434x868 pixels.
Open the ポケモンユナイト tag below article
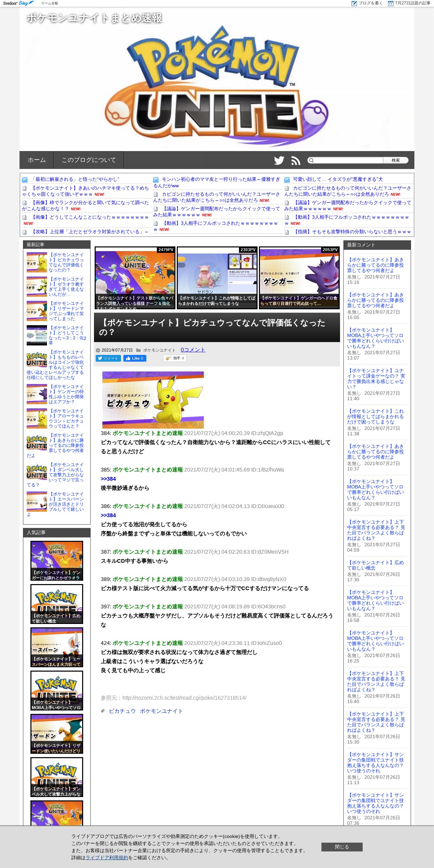point(161,711)
